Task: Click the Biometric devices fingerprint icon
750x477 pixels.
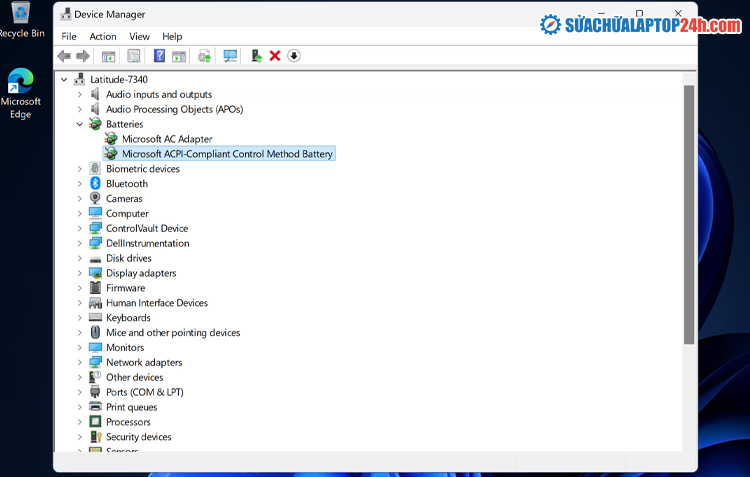Action: pos(95,168)
